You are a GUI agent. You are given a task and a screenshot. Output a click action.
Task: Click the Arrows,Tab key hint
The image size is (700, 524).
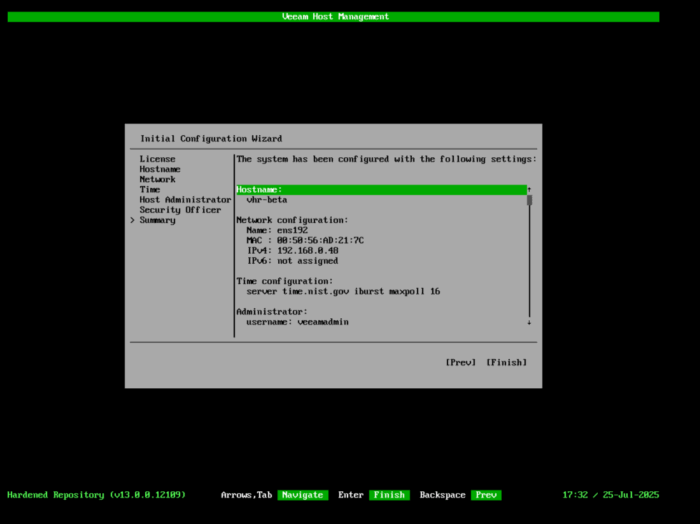[246, 495]
